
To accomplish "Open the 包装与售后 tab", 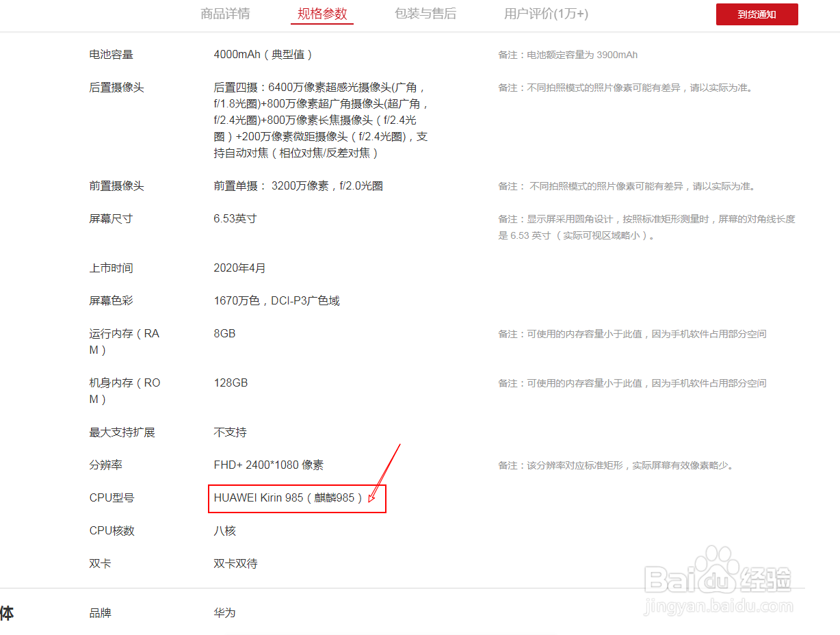I will pos(425,14).
